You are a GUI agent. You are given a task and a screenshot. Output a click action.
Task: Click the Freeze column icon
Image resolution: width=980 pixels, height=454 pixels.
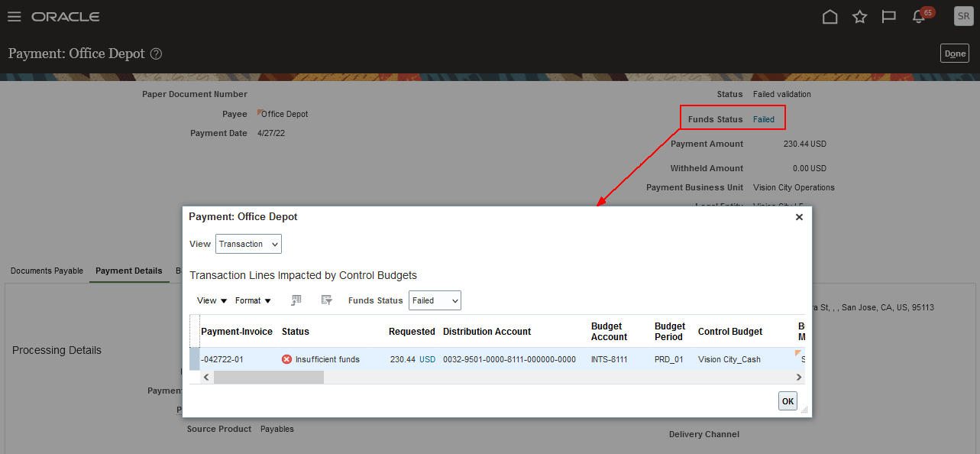pos(296,300)
